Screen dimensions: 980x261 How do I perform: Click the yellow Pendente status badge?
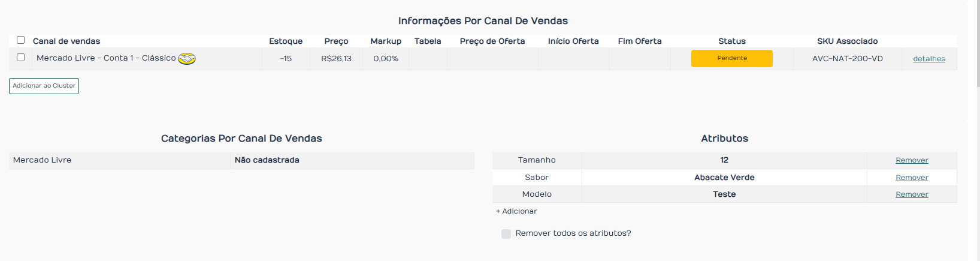point(731,58)
